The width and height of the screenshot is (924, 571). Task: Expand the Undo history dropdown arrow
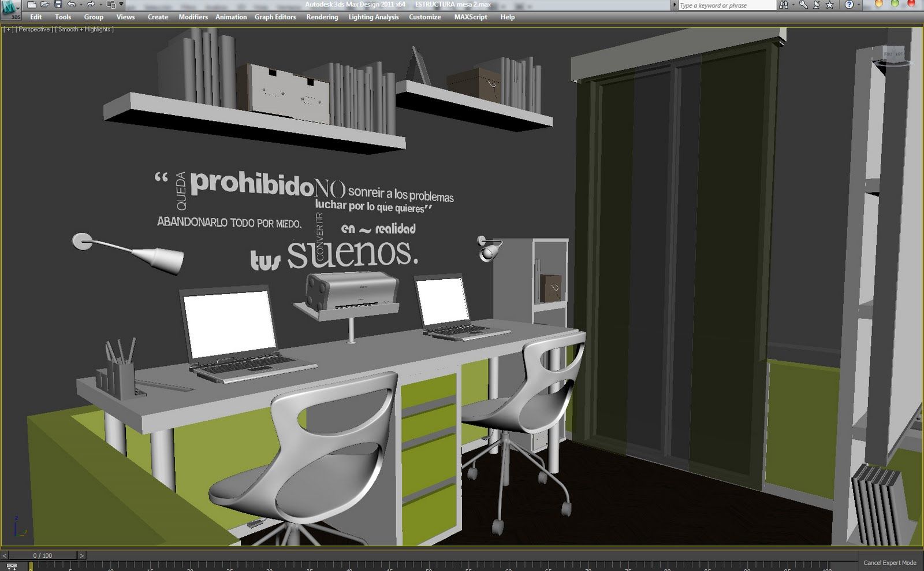click(80, 5)
